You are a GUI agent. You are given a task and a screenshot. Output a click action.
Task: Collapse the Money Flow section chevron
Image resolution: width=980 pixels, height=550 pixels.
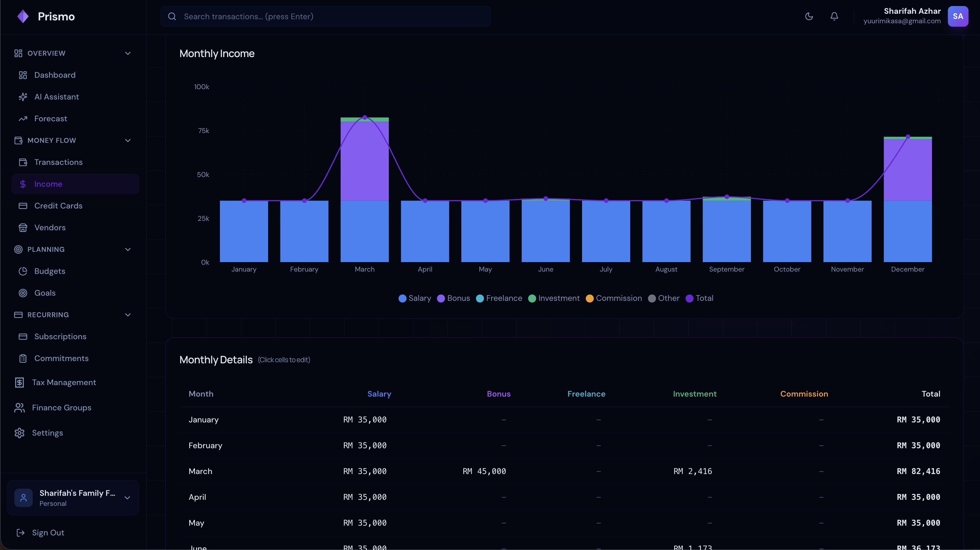128,140
